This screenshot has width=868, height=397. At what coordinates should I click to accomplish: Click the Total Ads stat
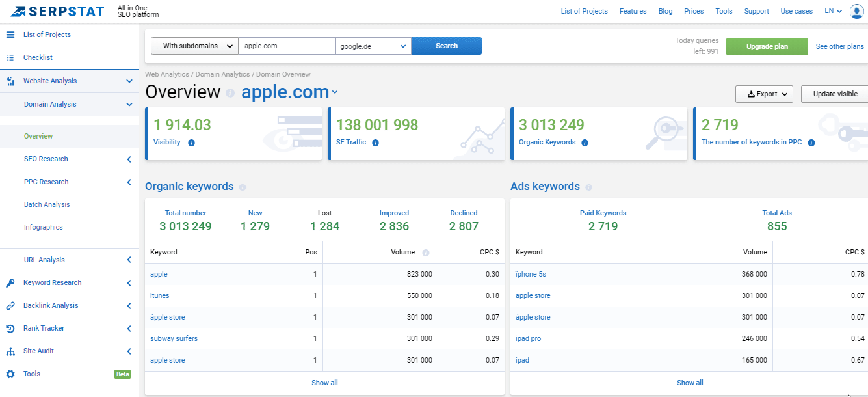point(777,221)
